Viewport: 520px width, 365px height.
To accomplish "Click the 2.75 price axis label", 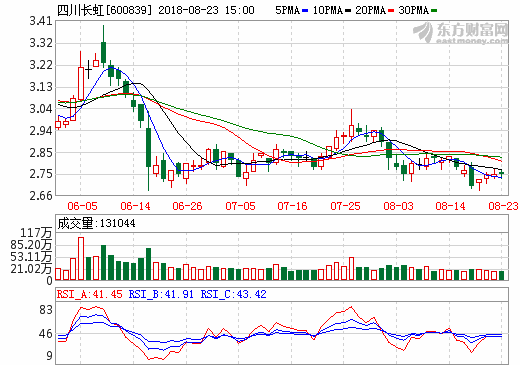I will coord(41,174).
